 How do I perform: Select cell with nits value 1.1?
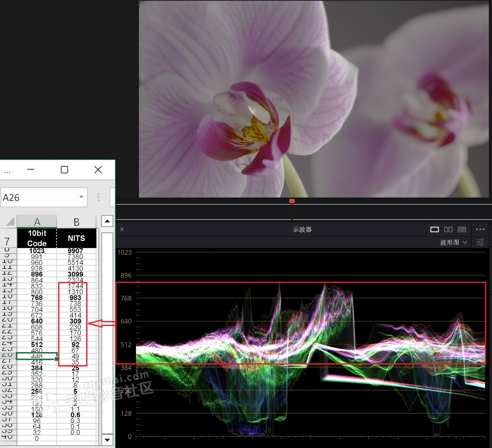77,409
